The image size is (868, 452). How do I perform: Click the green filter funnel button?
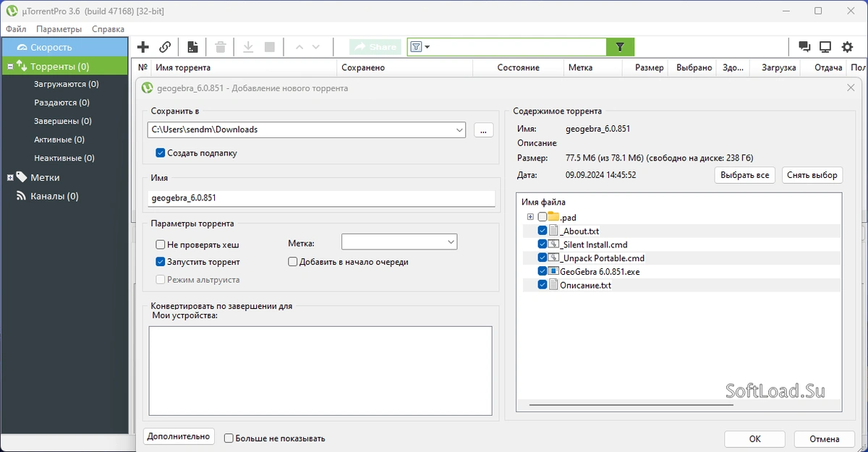coord(620,47)
